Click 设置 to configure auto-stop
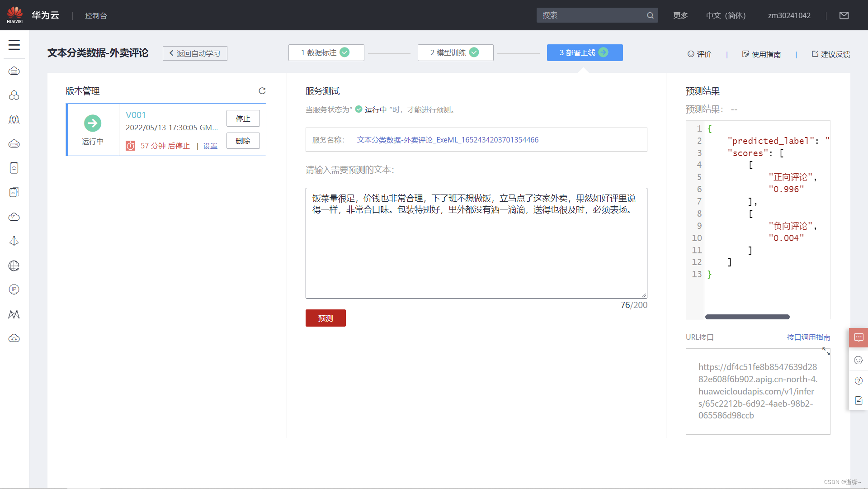This screenshot has height=489, width=868. (210, 146)
